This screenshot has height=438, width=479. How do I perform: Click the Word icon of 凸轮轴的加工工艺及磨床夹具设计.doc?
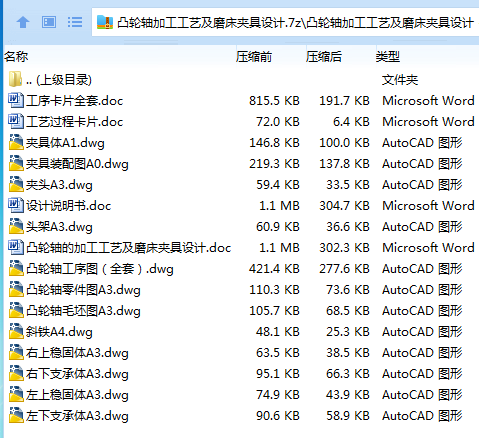coord(16,247)
